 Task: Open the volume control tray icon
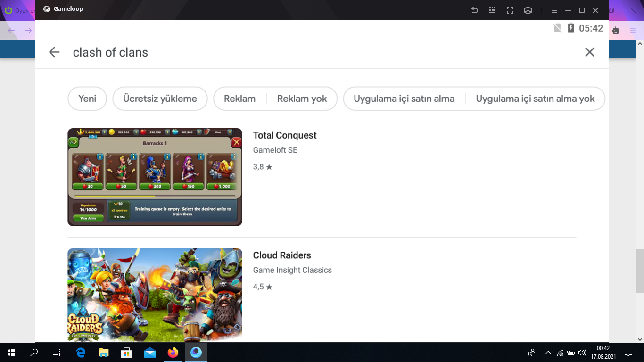pyautogui.click(x=582, y=353)
